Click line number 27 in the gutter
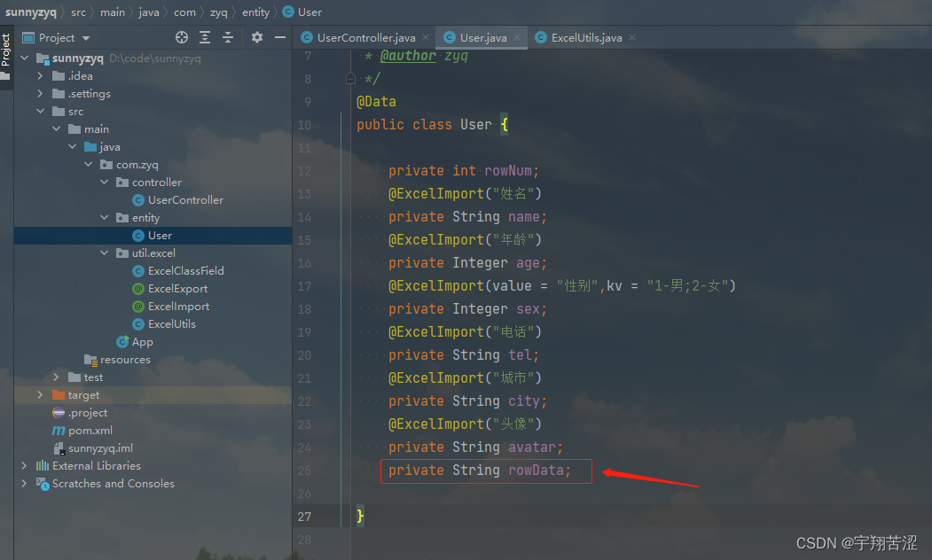This screenshot has width=932, height=560. (x=304, y=517)
